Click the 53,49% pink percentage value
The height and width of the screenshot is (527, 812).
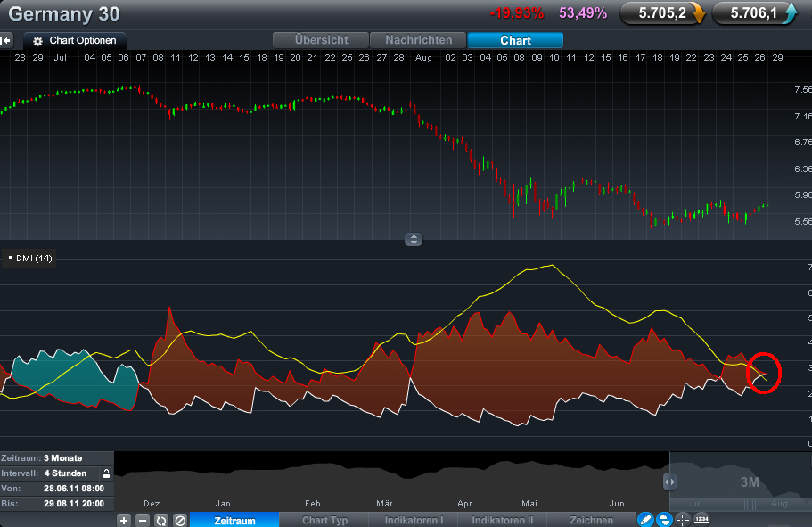(583, 13)
